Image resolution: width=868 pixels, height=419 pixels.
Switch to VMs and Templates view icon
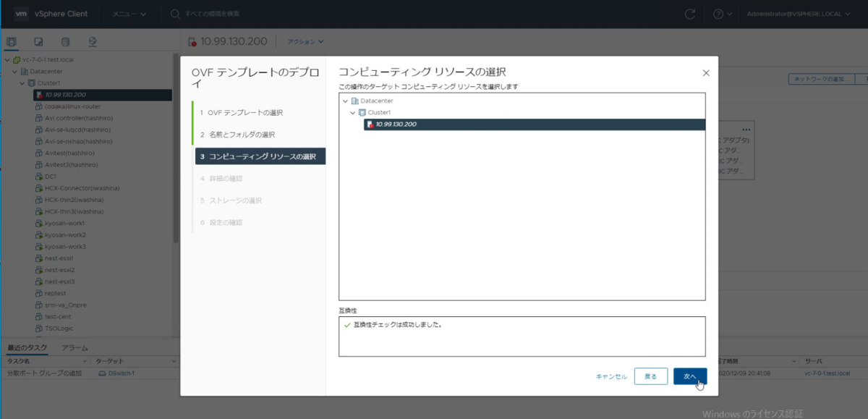[38, 41]
